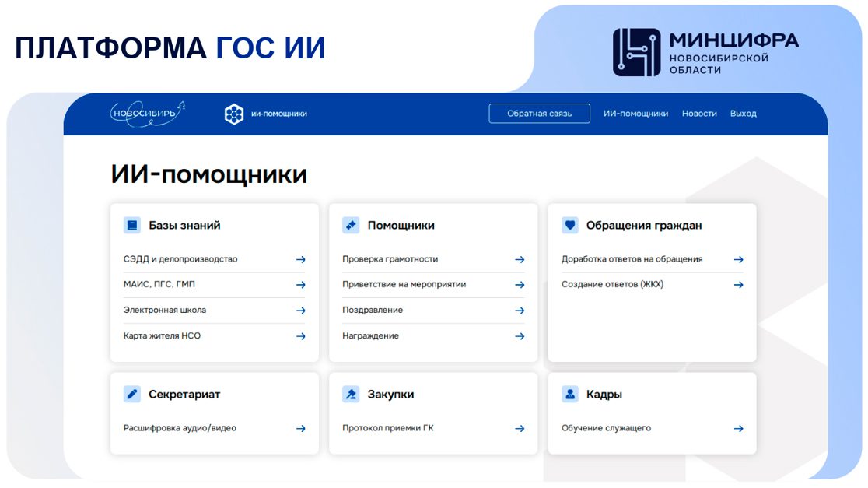Click the Базы знаний book icon
The width and height of the screenshot is (868, 488).
point(132,225)
